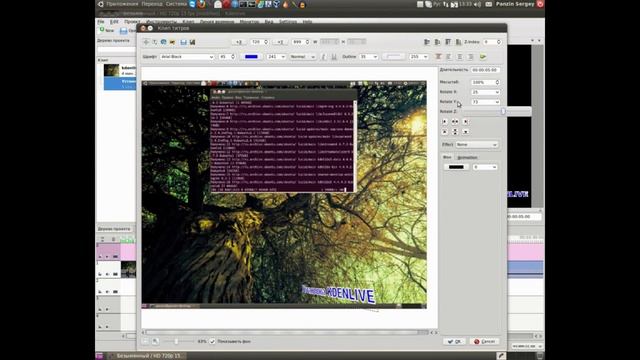
Task: Open the outline color swatch
Action: [x=393, y=57]
